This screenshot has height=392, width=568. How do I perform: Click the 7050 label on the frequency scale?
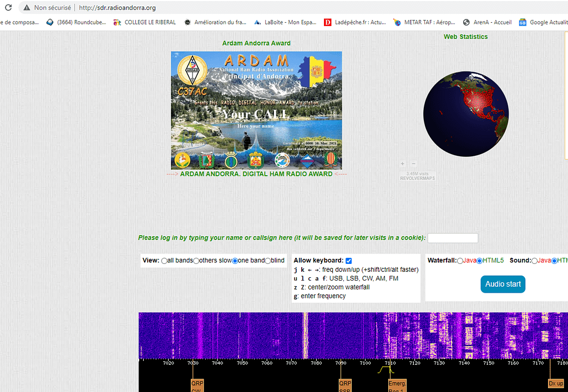pyautogui.click(x=242, y=363)
